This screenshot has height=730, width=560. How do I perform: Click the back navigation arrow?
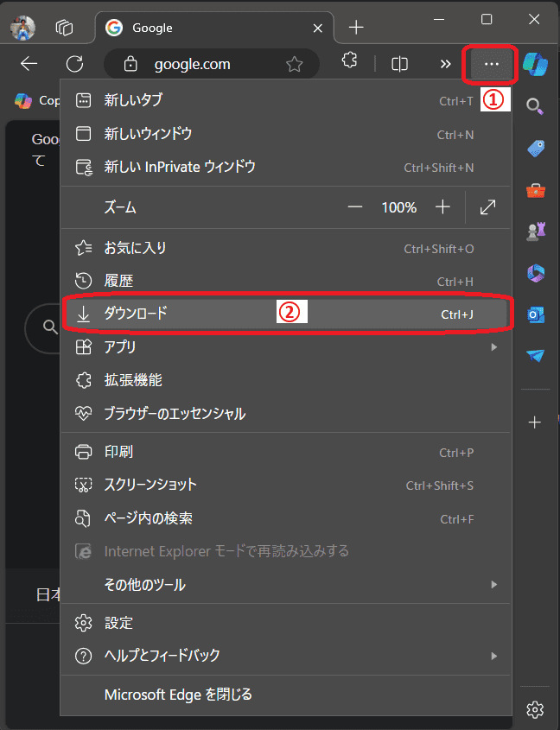point(29,64)
